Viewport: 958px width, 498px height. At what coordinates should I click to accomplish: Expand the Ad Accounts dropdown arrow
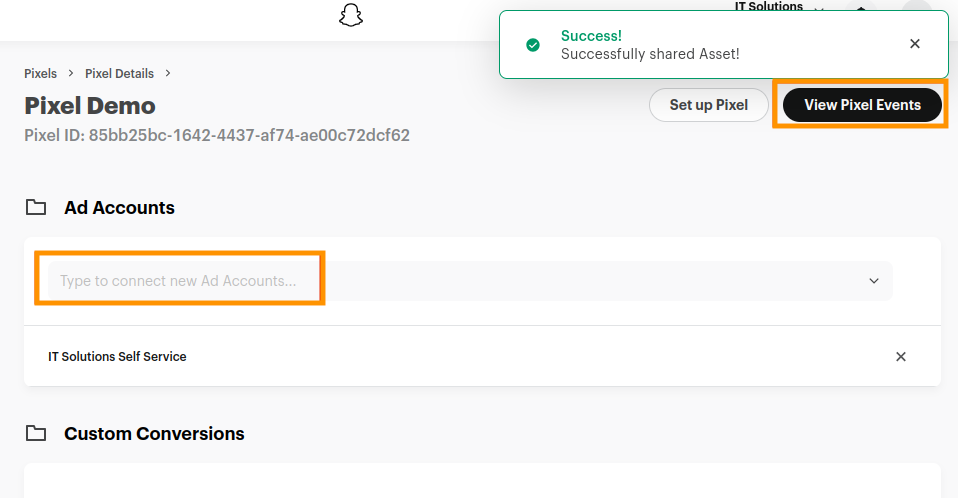pyautogui.click(x=874, y=281)
